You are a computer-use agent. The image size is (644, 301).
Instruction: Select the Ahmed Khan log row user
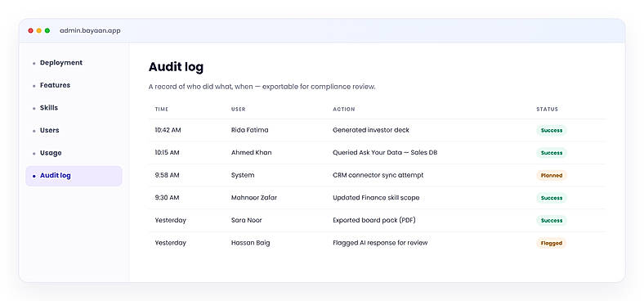(252, 153)
